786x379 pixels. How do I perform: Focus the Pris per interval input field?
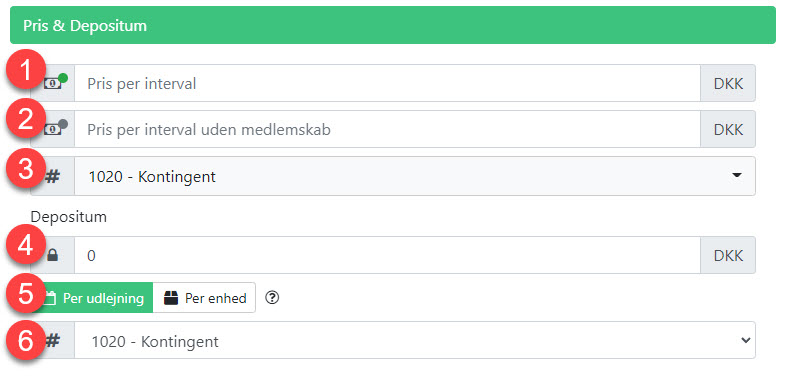(x=387, y=83)
